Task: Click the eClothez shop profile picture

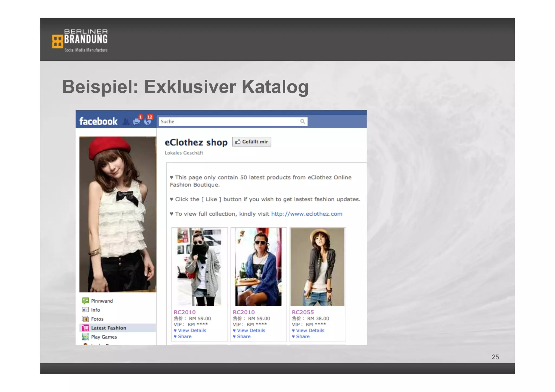Action: 118,214
